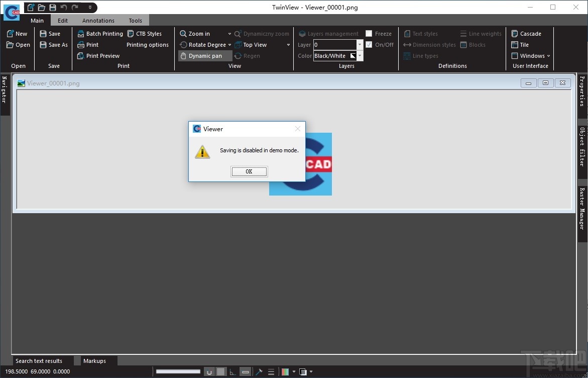Click the CAD application logo button
The image size is (588, 378).
click(12, 13)
